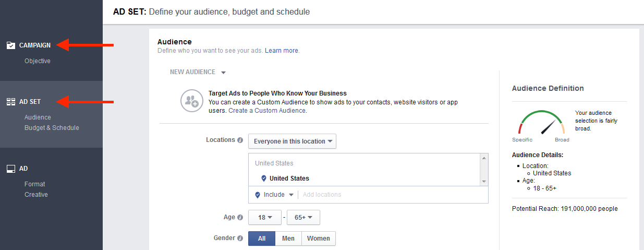Open Everyone in this location dropdown

tap(292, 141)
